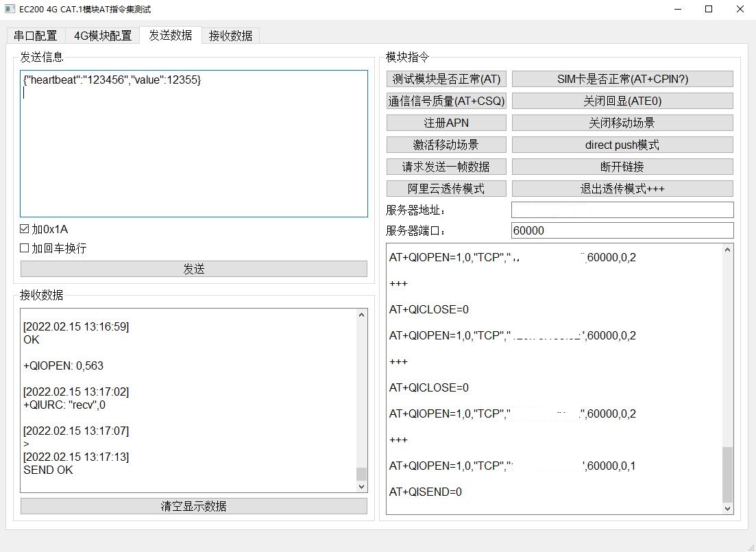The height and width of the screenshot is (552, 756).
Task: Open the 4G模块配置 tab
Action: (x=101, y=36)
